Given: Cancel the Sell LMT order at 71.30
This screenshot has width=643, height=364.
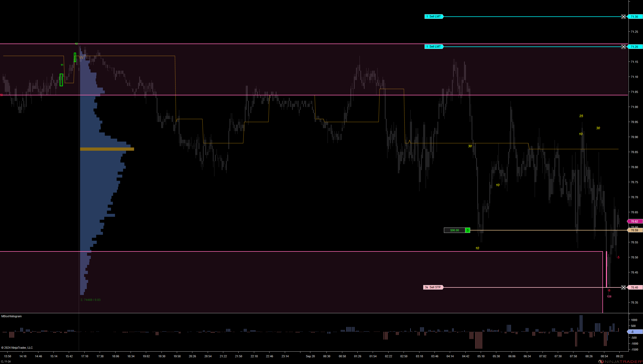Looking at the screenshot, I should tap(623, 17).
